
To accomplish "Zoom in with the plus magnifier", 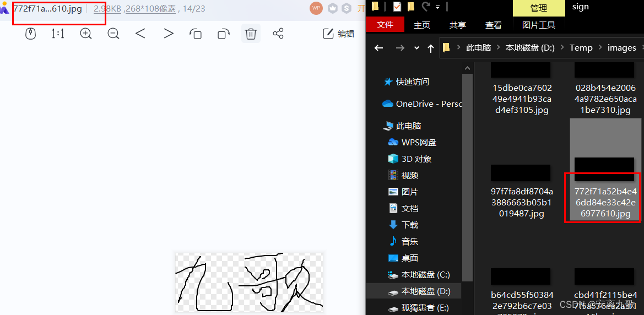I will point(85,34).
